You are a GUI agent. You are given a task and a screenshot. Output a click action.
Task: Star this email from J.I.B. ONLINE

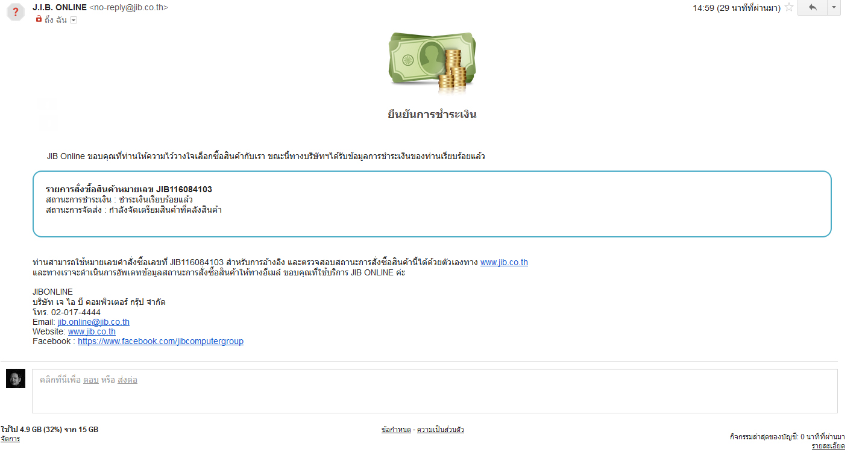[788, 8]
